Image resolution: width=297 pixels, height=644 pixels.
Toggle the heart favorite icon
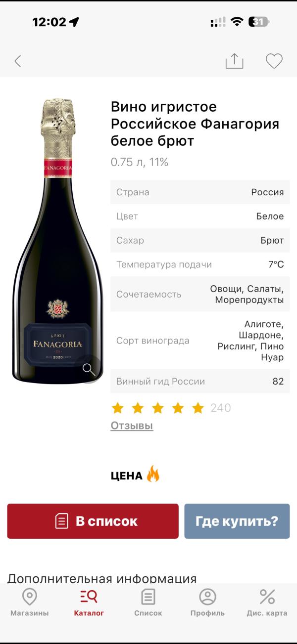pos(274,61)
